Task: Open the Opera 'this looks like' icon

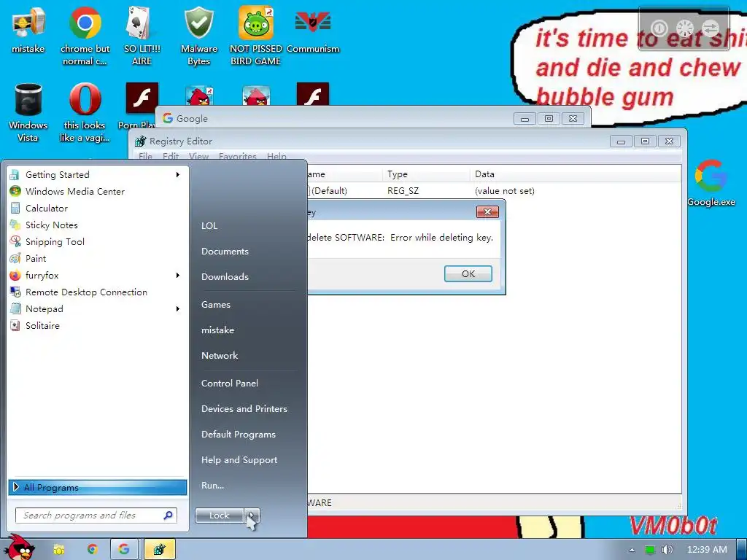Action: (x=85, y=112)
